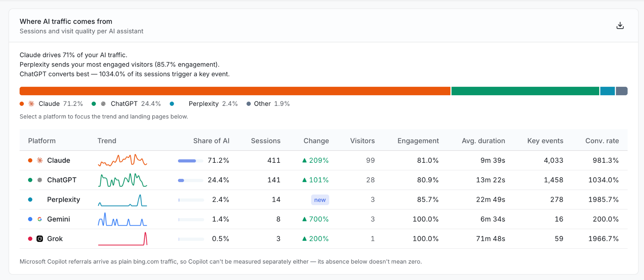Select Perplexity 2.4% in the legend
Screen dimensions: 644x280
[203, 104]
